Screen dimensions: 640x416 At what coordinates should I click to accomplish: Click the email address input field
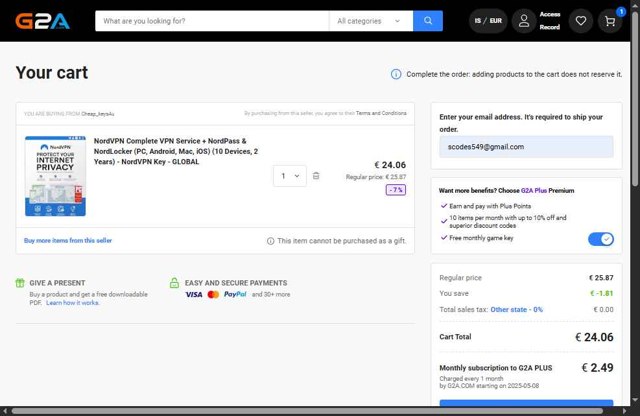click(x=526, y=147)
